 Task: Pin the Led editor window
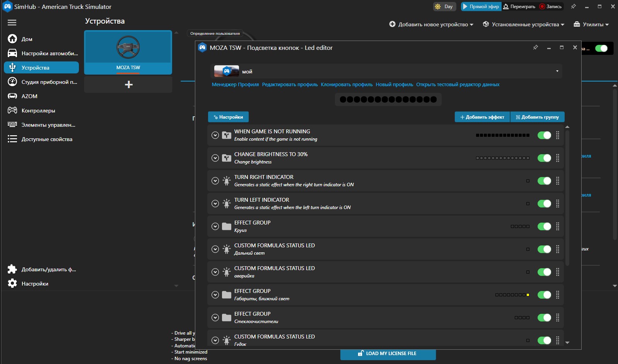click(x=536, y=48)
